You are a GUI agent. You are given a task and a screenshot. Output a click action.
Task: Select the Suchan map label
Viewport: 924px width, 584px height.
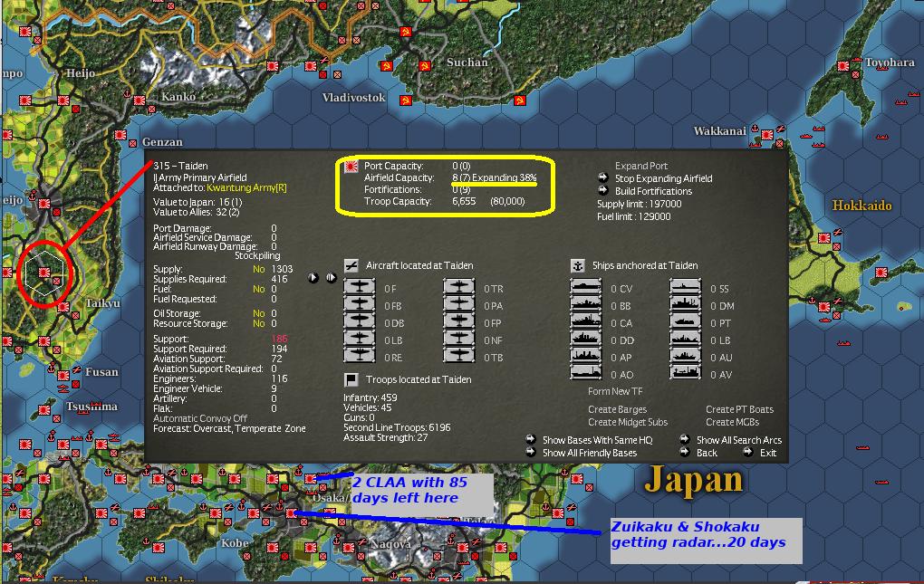(x=467, y=62)
